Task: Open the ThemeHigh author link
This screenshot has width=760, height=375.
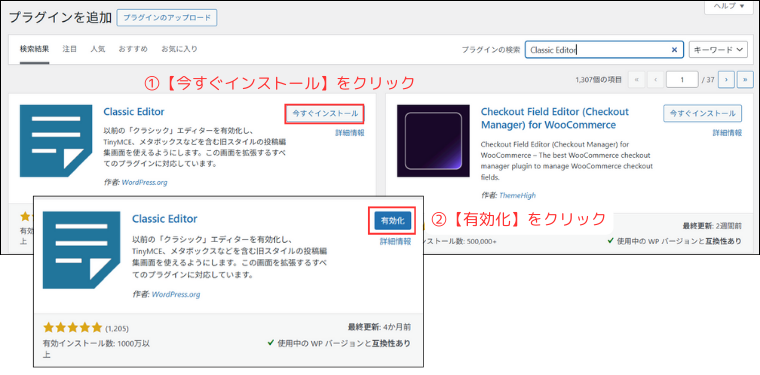Action: [x=517, y=196]
